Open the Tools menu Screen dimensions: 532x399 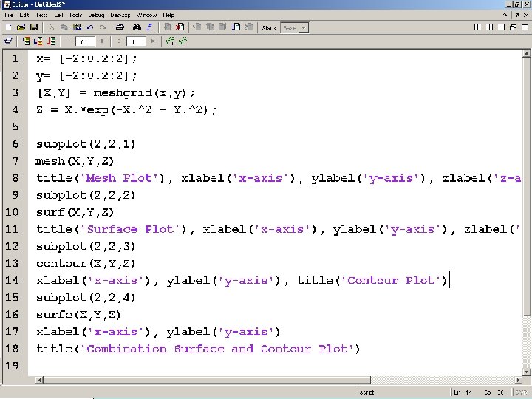[75, 15]
